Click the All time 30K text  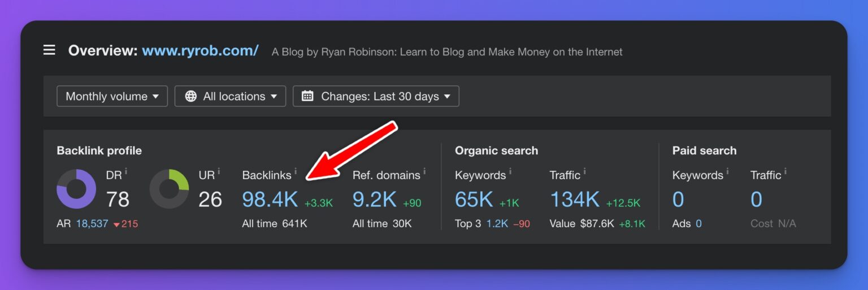coord(382,224)
